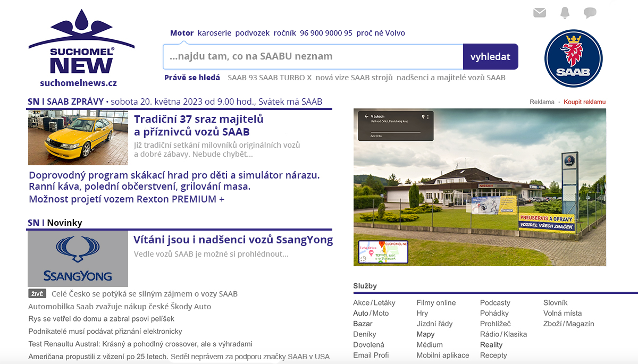Open 'Možnost projetí vozem Rexton PREMIUM +'
Screen dimensions: 638x364
[127, 199]
